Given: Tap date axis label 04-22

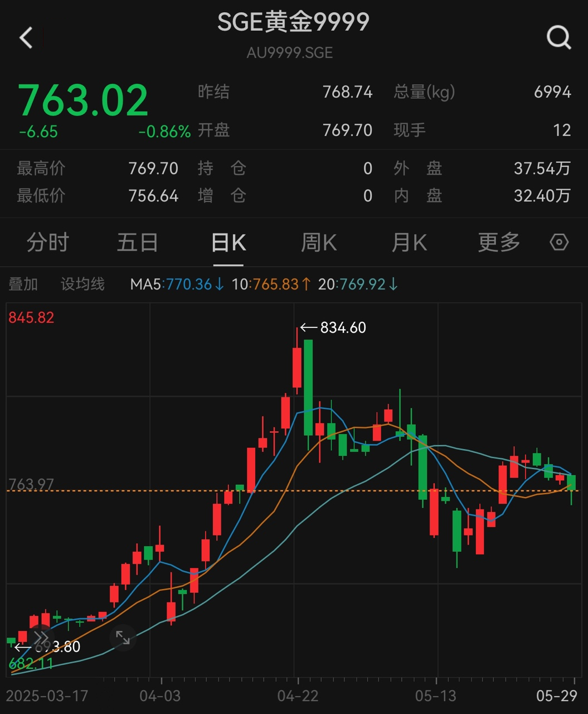Looking at the screenshot, I should coord(298,696).
